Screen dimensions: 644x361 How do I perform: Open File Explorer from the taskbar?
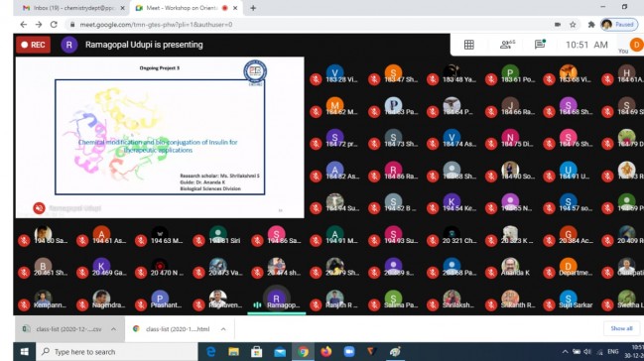pos(234,351)
